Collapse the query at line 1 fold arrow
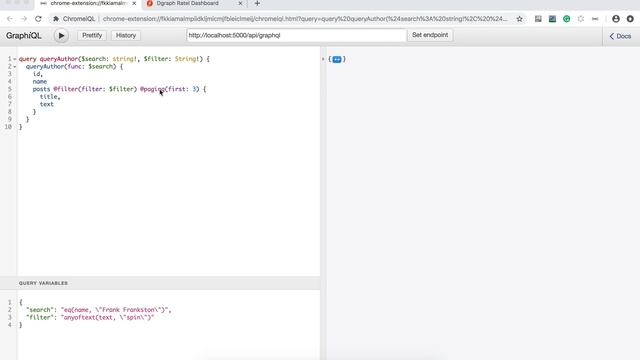 coord(15,59)
